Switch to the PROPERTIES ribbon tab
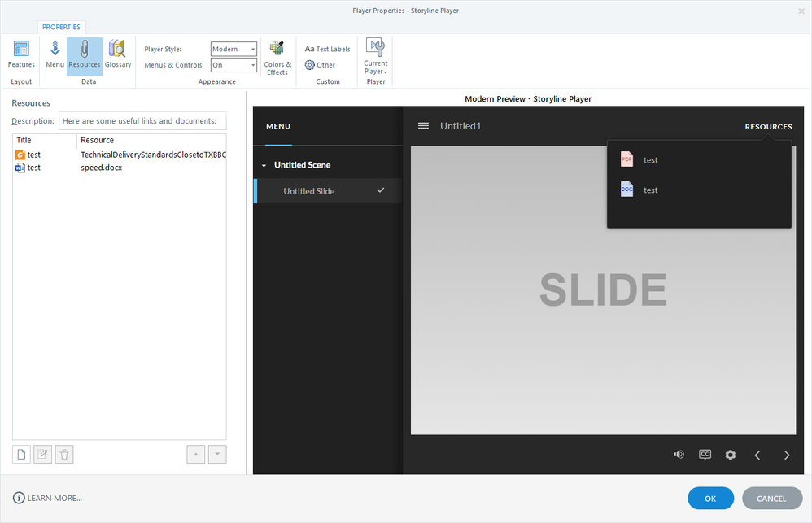 point(61,27)
